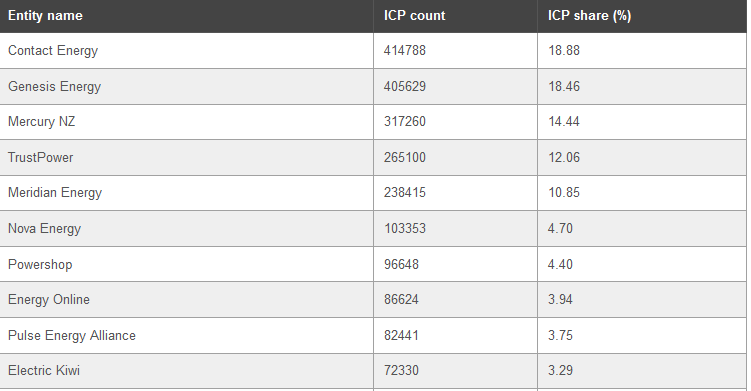Click the ICP count value 317260
Screen dimensions: 751x391
pyautogui.click(x=404, y=122)
